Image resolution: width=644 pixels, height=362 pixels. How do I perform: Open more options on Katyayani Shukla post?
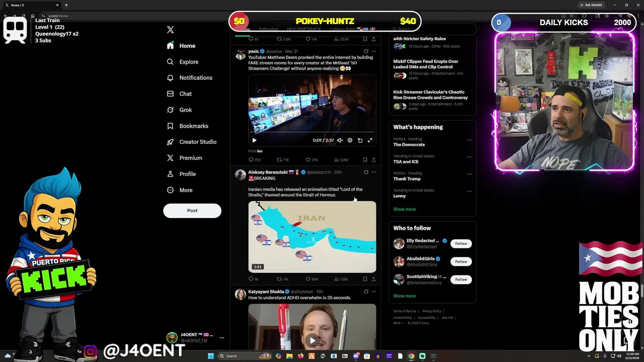tap(373, 292)
